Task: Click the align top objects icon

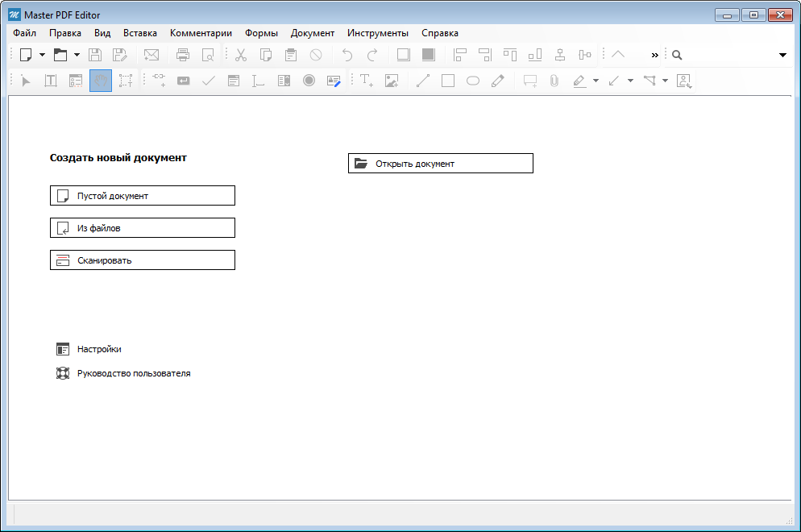Action: 510,55
